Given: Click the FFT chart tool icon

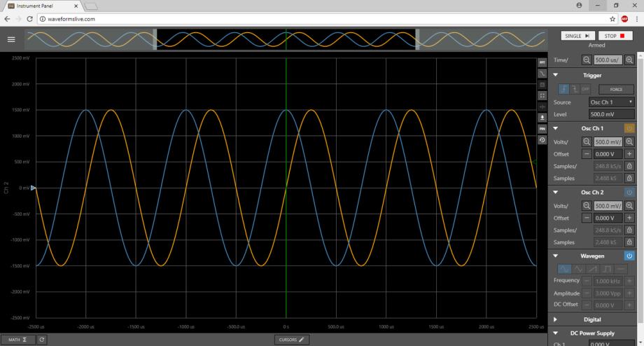Looking at the screenshot, I should point(542,62).
